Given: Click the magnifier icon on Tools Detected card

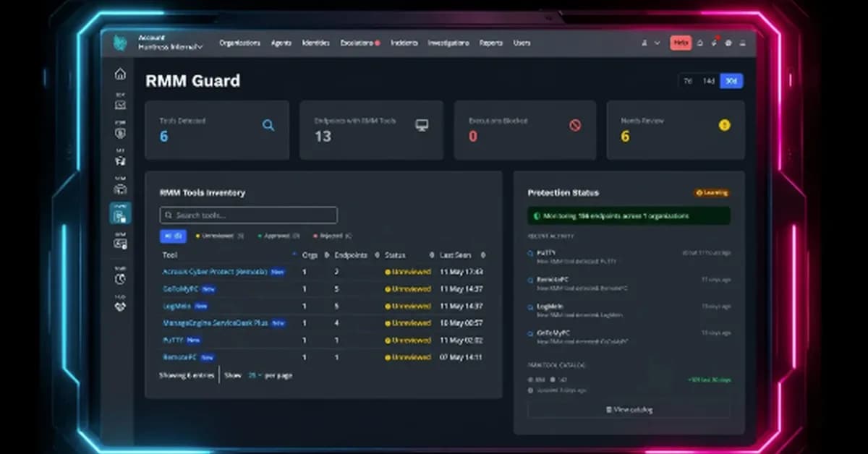Looking at the screenshot, I should tap(268, 125).
